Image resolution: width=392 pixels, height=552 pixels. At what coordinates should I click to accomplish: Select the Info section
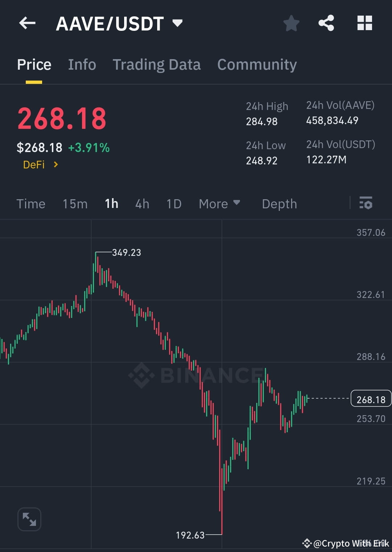(x=82, y=64)
